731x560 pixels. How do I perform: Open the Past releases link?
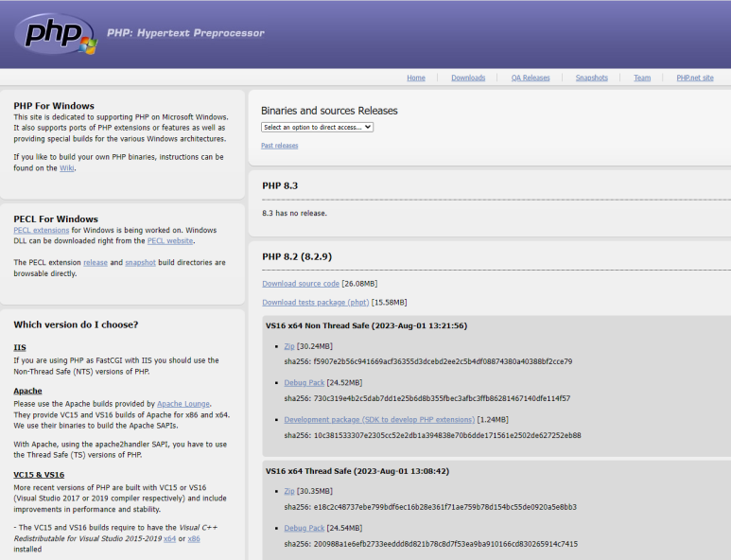[x=279, y=146]
